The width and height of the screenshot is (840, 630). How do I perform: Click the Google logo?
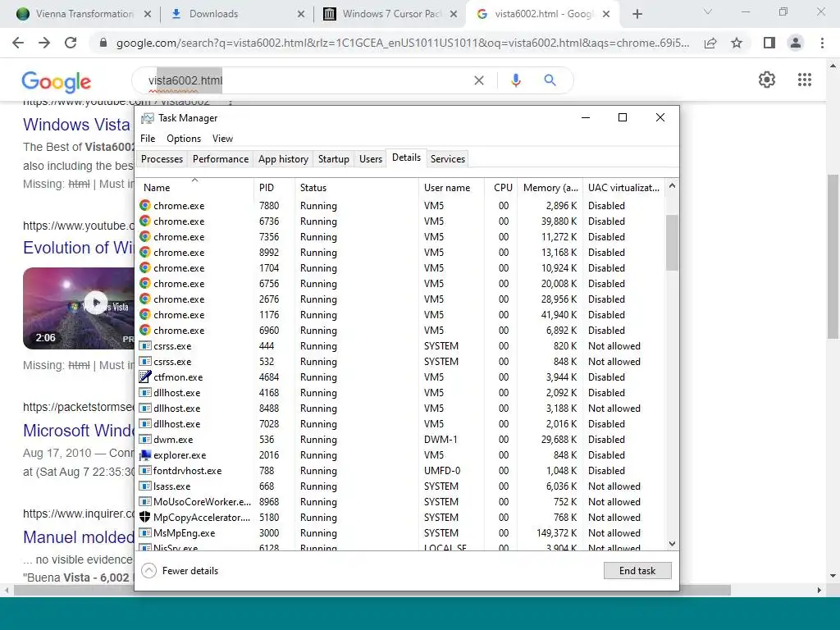pyautogui.click(x=57, y=81)
